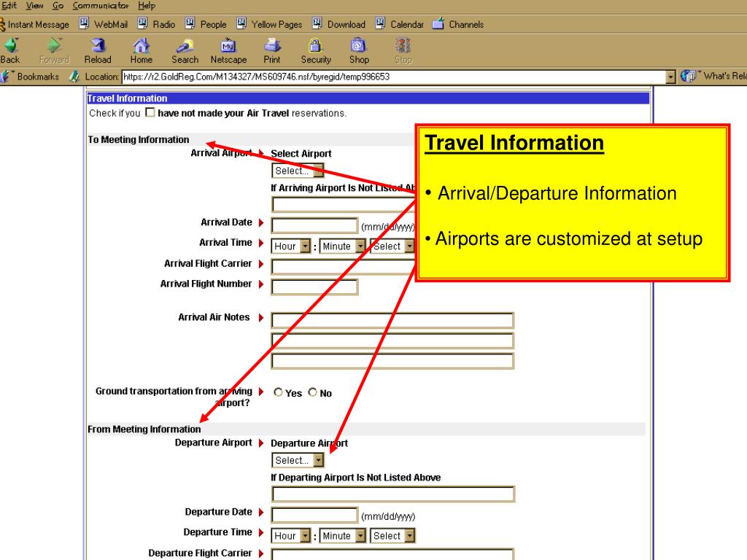Check the 'have not made Air Travel' checkbox
The image size is (747, 560).
click(x=150, y=112)
